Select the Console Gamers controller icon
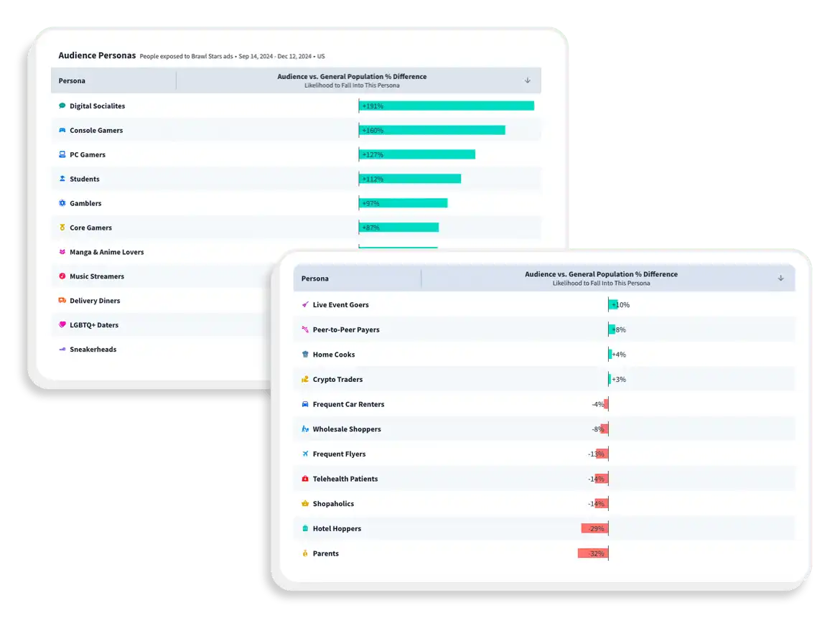This screenshot has width=840, height=618. pos(62,130)
